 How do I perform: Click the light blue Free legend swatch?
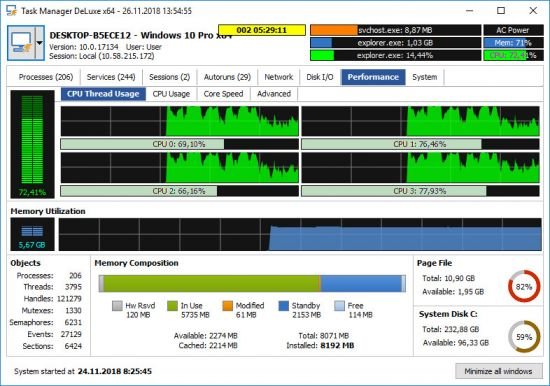[x=340, y=306]
